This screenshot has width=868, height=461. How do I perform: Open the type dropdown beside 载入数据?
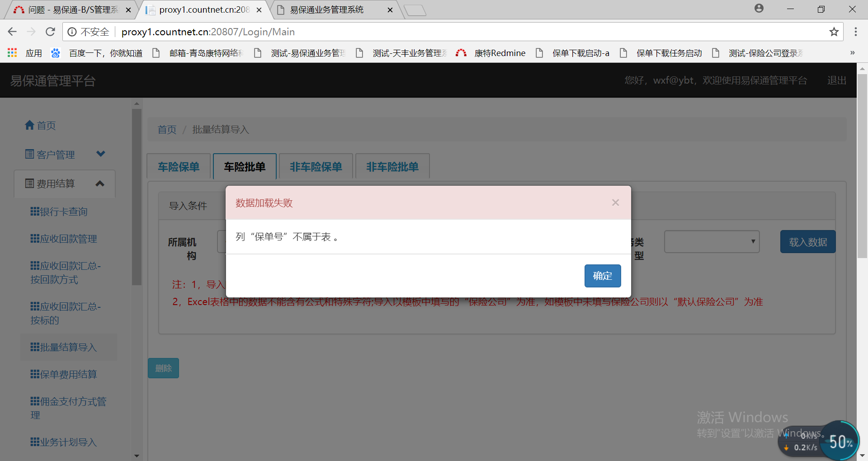pos(712,242)
